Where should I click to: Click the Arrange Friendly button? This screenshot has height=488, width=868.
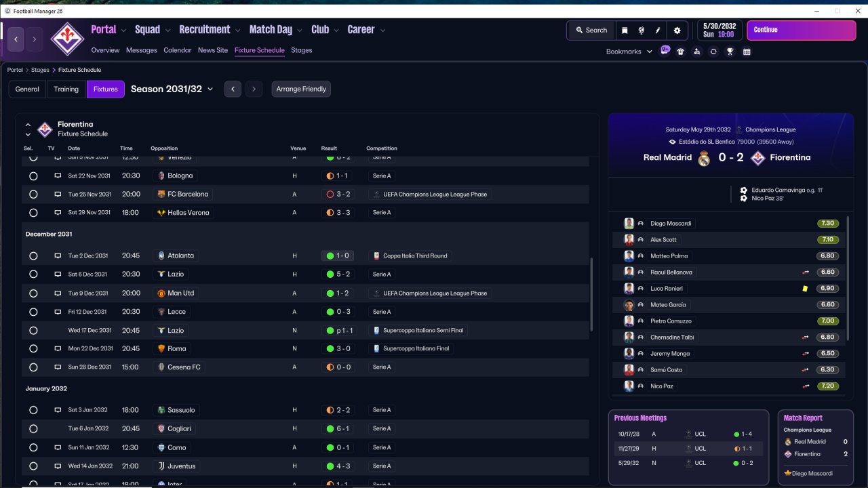(x=301, y=89)
